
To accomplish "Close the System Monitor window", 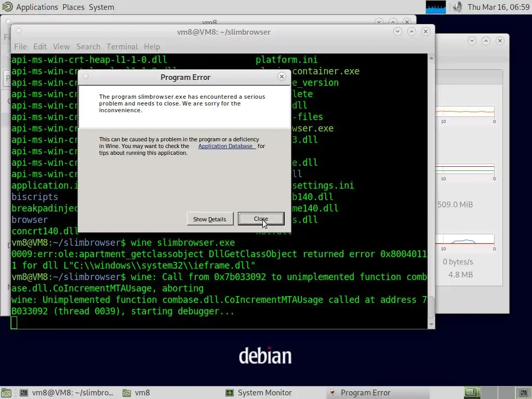I will (x=500, y=41).
